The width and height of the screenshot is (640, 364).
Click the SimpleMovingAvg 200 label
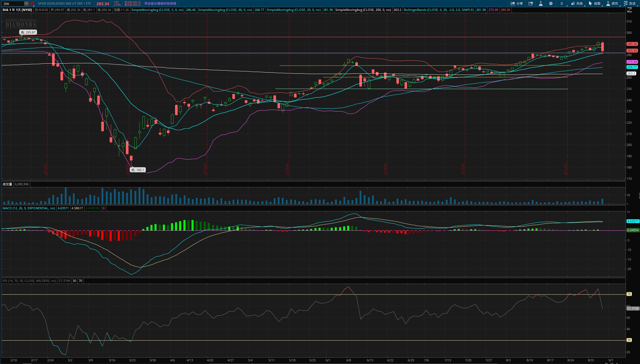tap(363, 10)
